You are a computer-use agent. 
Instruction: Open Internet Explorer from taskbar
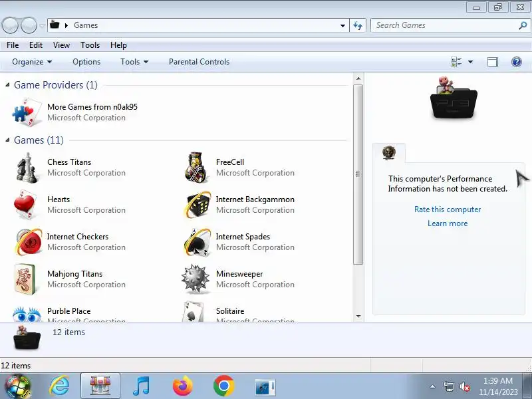click(x=60, y=386)
